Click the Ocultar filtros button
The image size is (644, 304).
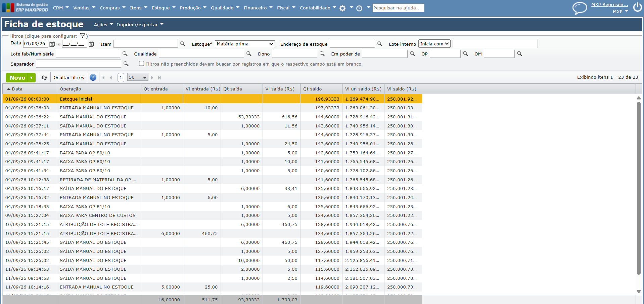click(69, 77)
